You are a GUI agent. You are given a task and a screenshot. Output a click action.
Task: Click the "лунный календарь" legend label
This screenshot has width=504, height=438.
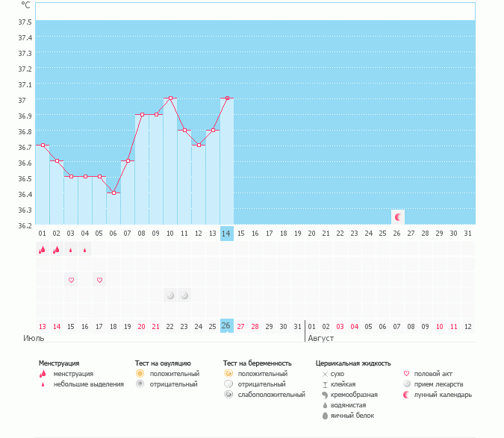[444, 395]
